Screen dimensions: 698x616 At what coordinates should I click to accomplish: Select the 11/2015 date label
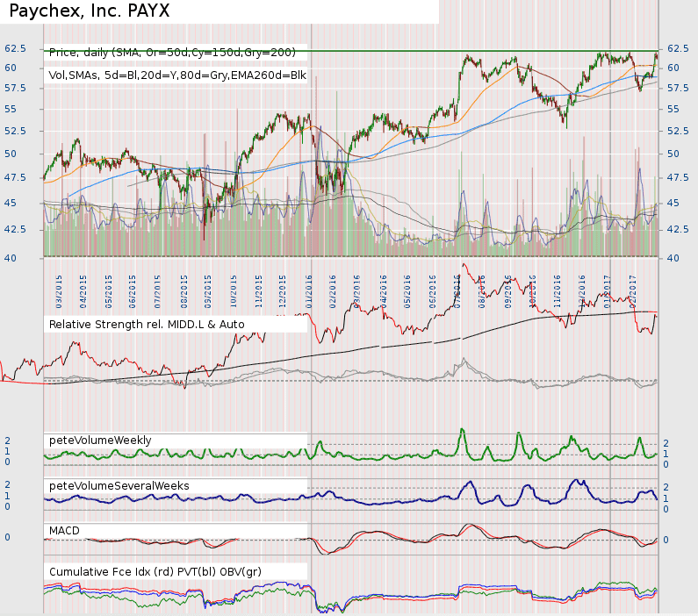point(259,291)
